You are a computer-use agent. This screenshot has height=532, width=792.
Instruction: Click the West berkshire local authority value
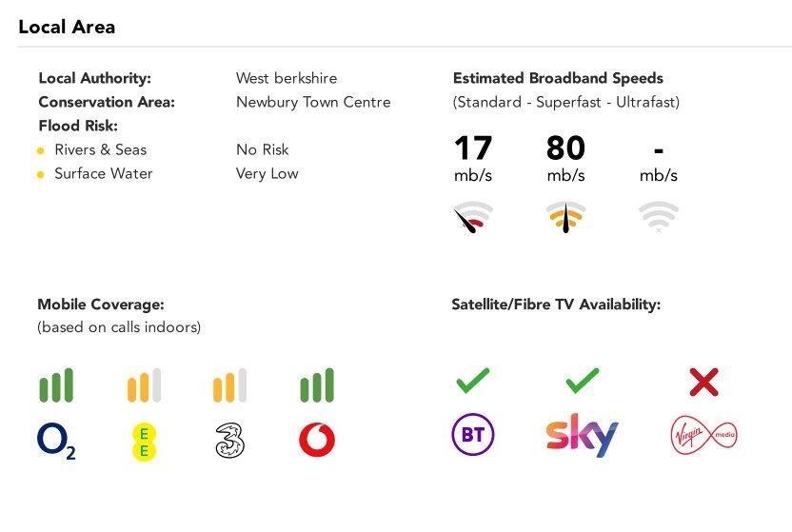tap(287, 78)
